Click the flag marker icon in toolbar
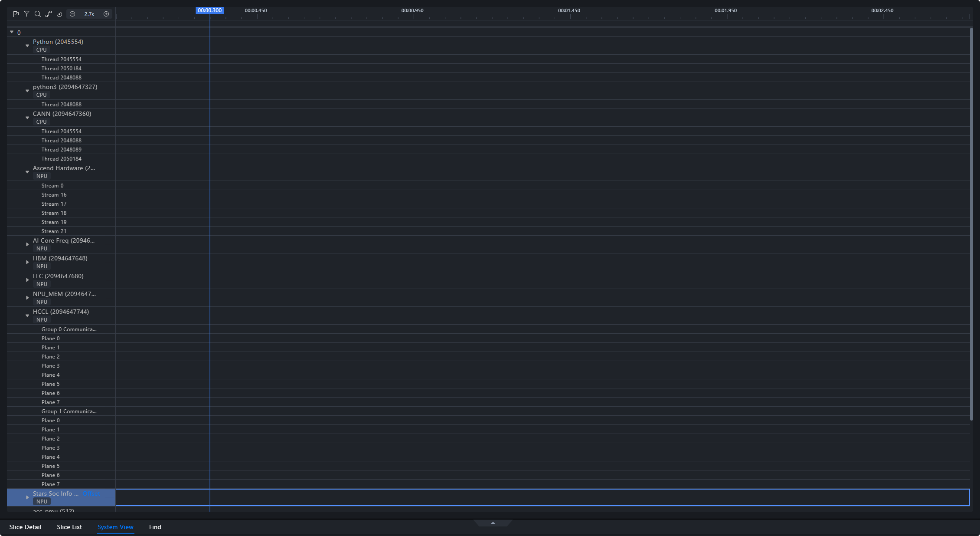The height and width of the screenshot is (536, 980). coord(16,14)
